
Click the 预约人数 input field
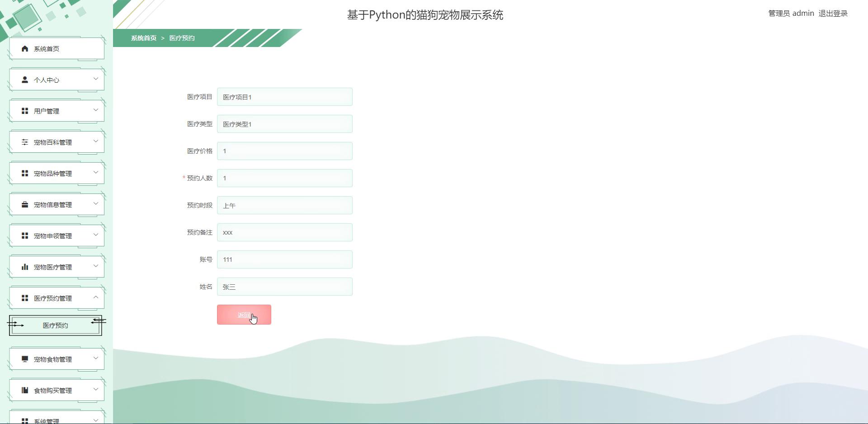(x=285, y=178)
